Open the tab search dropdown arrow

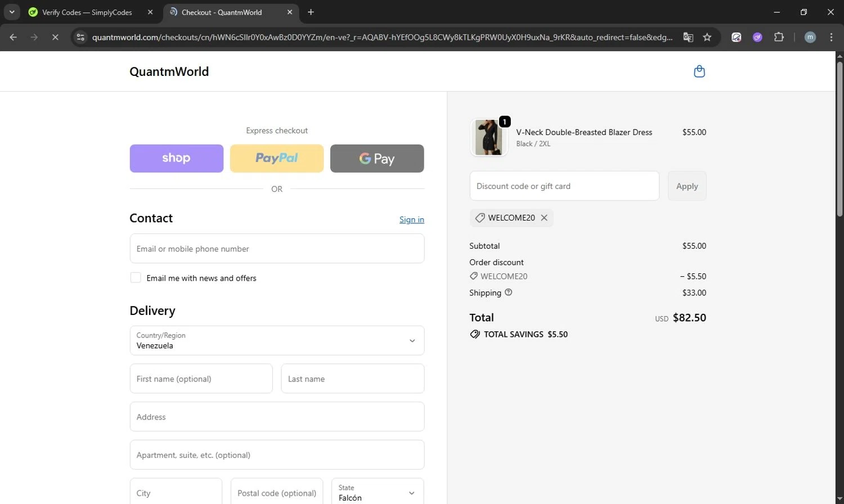pyautogui.click(x=12, y=12)
